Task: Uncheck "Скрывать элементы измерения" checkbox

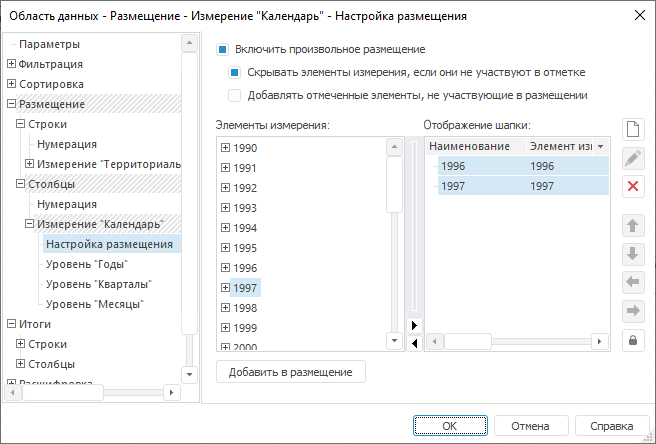Action: (234, 72)
